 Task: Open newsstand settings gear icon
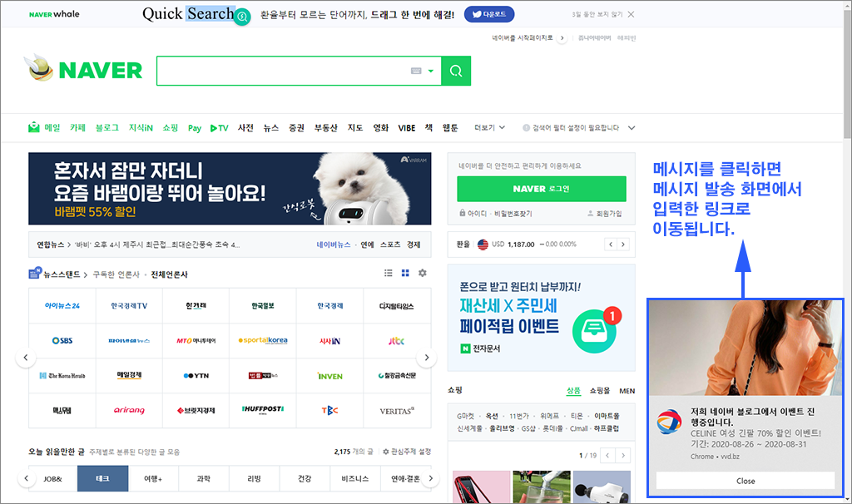coord(422,273)
